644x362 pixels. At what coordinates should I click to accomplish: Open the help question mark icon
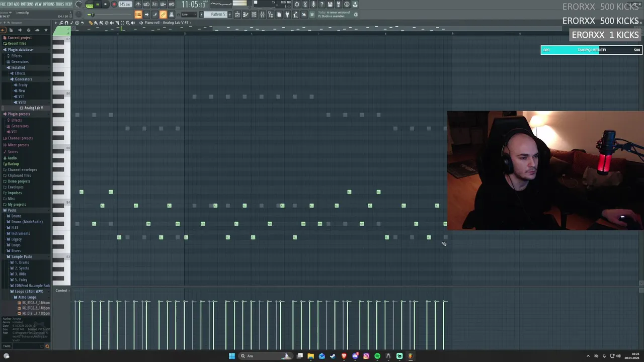click(322, 5)
